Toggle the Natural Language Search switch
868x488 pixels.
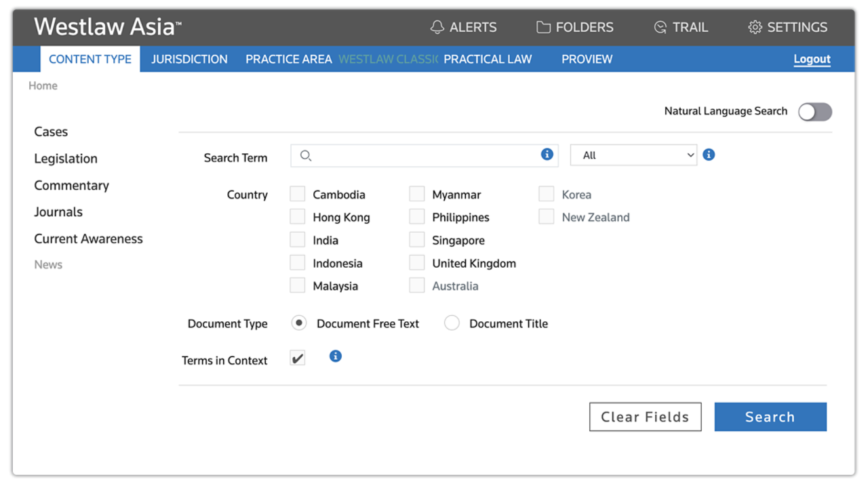(814, 112)
